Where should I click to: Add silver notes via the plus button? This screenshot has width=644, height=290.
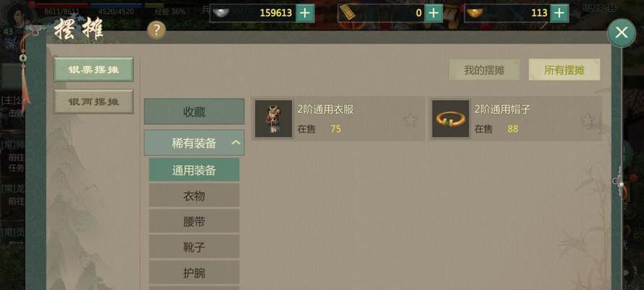point(434,13)
